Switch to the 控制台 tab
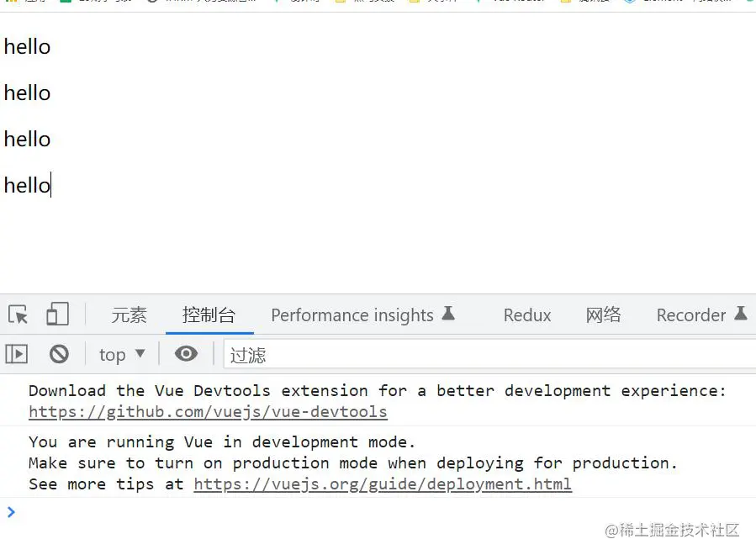This screenshot has height=555, width=756. pos(209,314)
